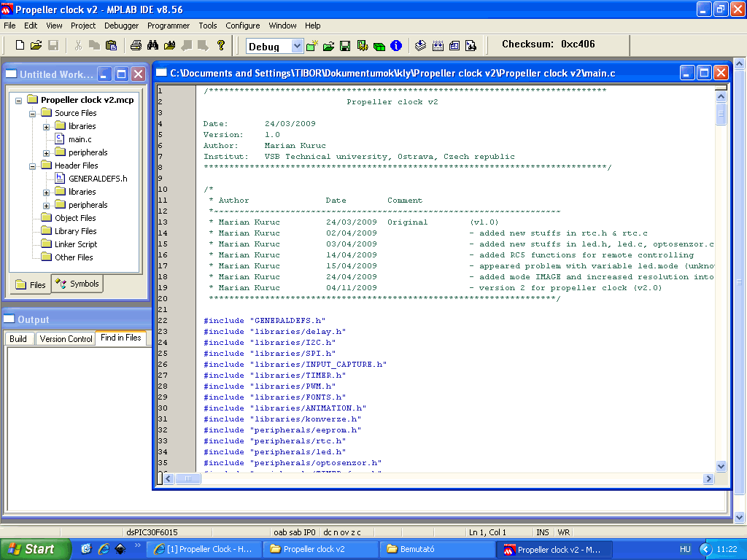
Task: Expand peripherals under Header Files
Action: point(46,206)
